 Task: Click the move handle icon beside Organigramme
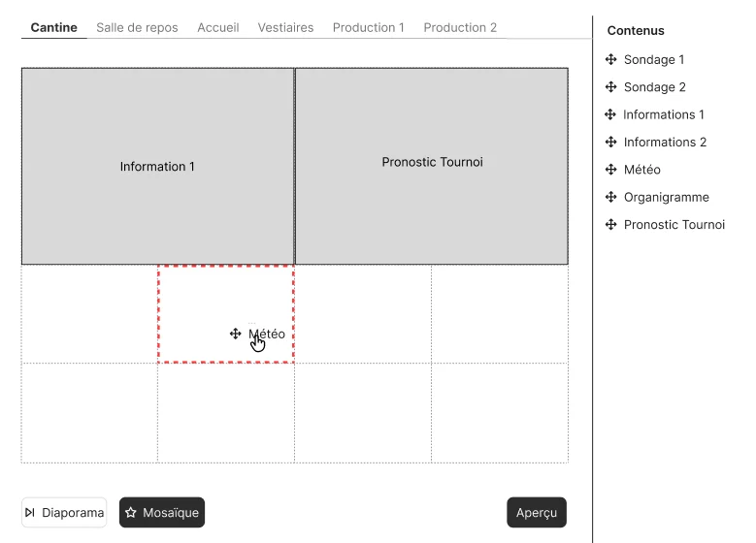click(x=610, y=197)
